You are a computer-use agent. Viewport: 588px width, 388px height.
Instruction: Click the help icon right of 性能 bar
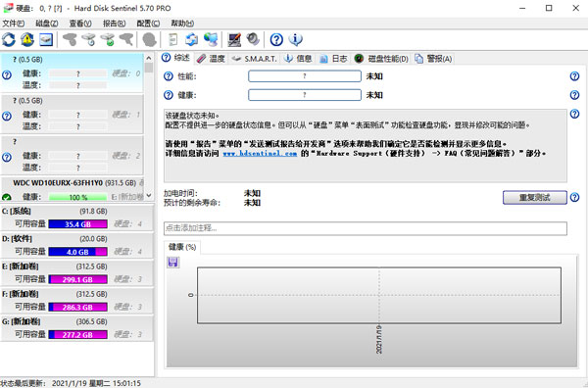574,76
